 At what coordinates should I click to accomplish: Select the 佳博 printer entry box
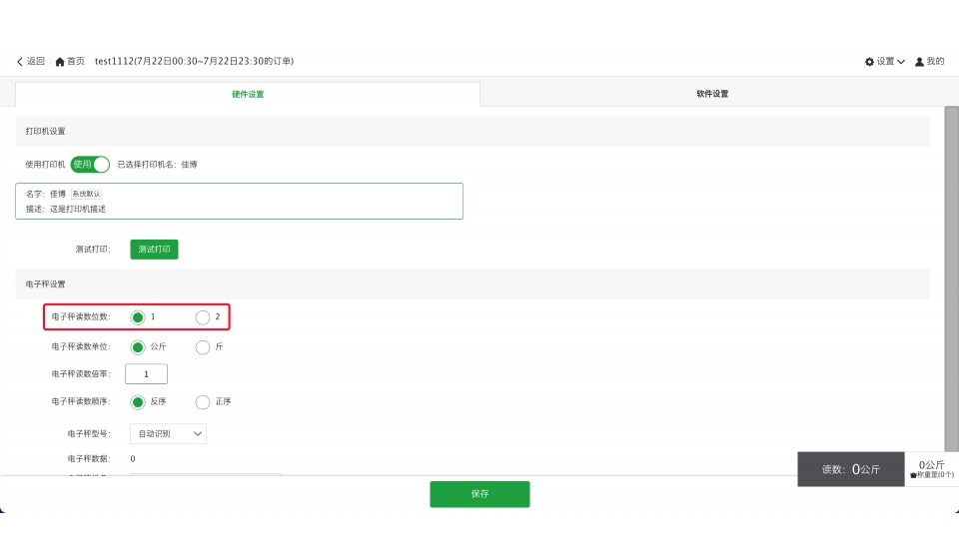(x=240, y=201)
